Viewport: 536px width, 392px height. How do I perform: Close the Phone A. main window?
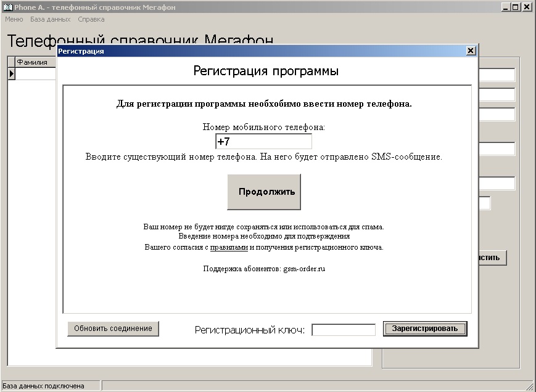click(527, 7)
